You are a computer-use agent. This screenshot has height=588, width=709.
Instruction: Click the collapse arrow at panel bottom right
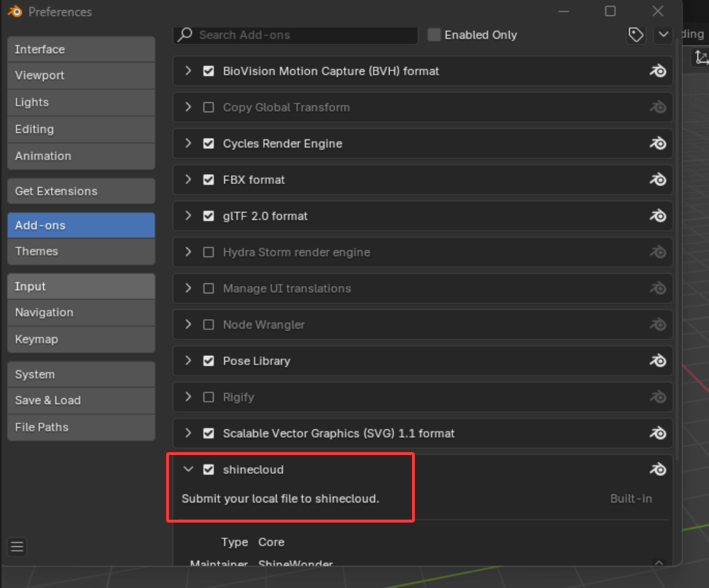(659, 564)
